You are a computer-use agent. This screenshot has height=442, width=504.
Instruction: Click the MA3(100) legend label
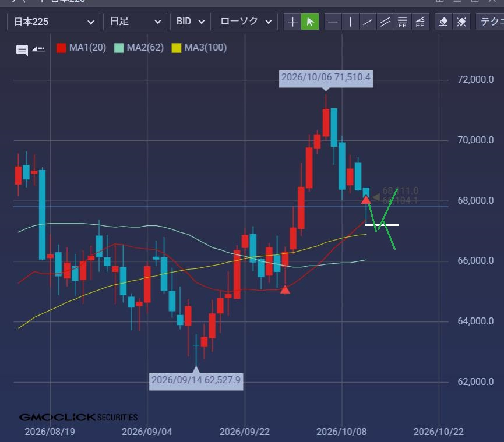coord(206,48)
